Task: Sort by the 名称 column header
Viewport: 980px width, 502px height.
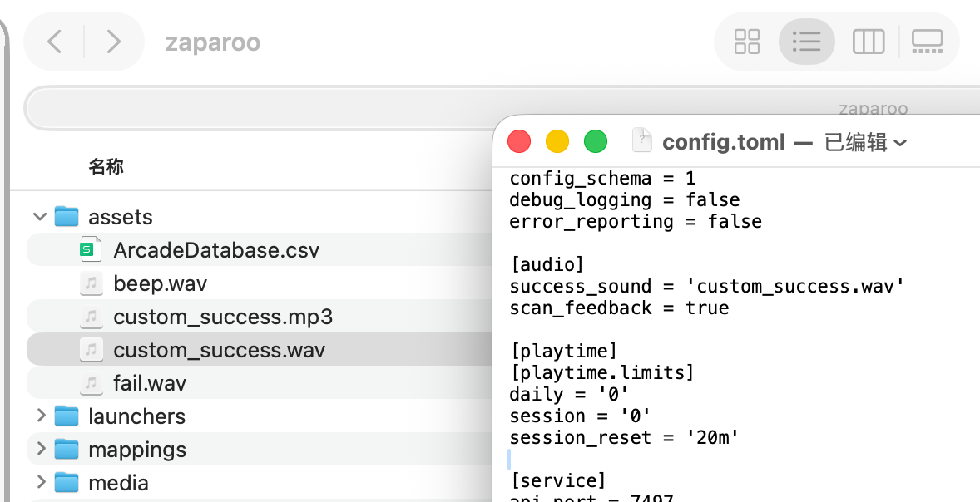Action: [x=106, y=167]
